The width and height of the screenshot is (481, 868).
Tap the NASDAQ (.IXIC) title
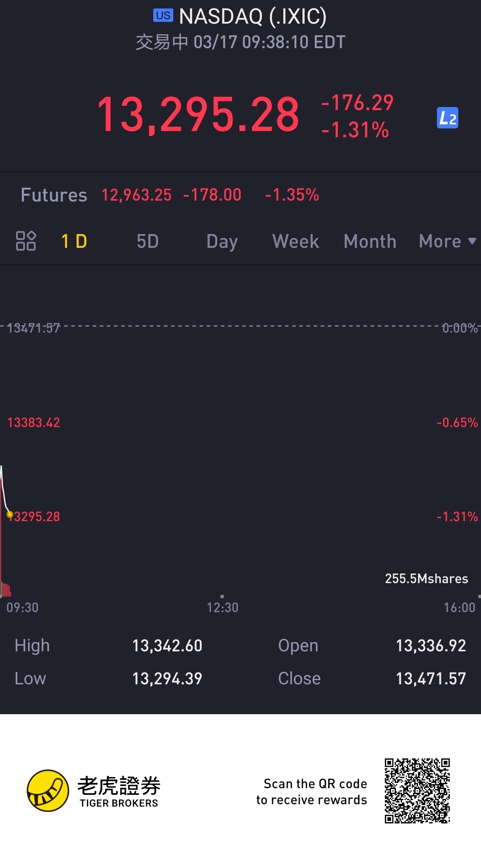253,16
